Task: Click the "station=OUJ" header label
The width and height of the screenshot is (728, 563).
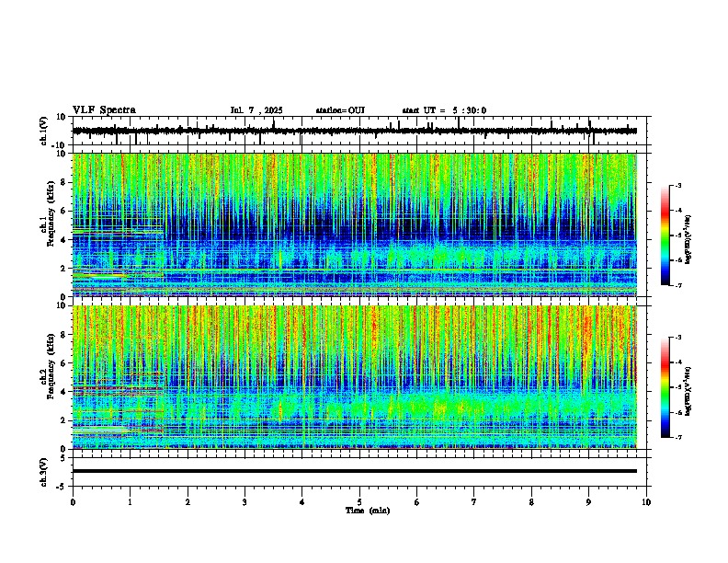Action: pyautogui.click(x=340, y=110)
